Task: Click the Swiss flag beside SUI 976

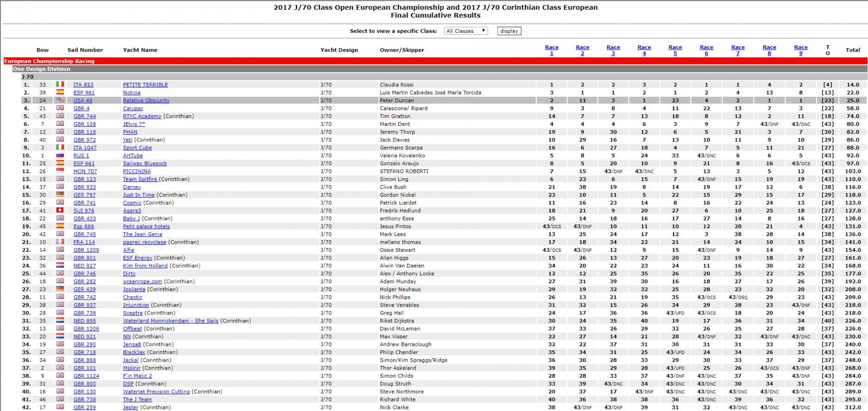Action: click(x=60, y=210)
